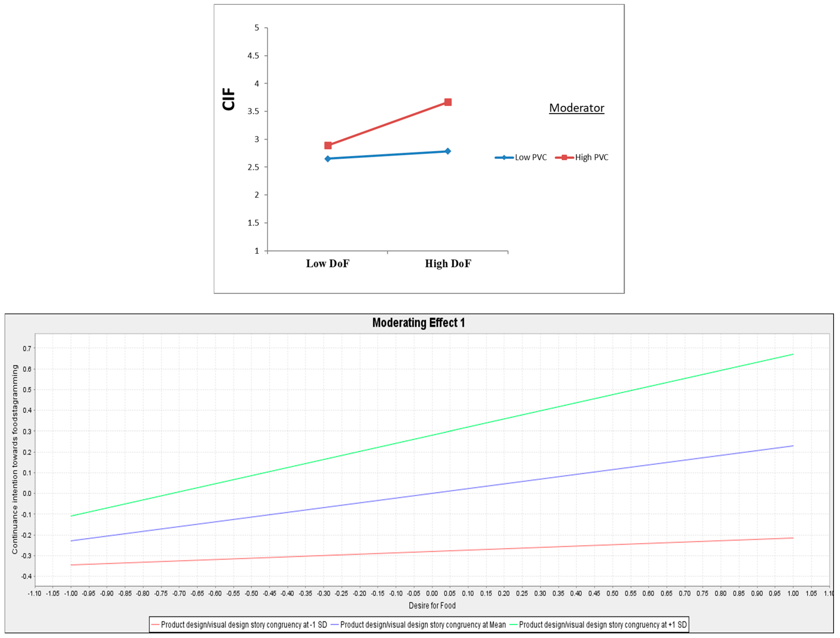Click the Desire for Food axis label

pyautogui.click(x=432, y=606)
